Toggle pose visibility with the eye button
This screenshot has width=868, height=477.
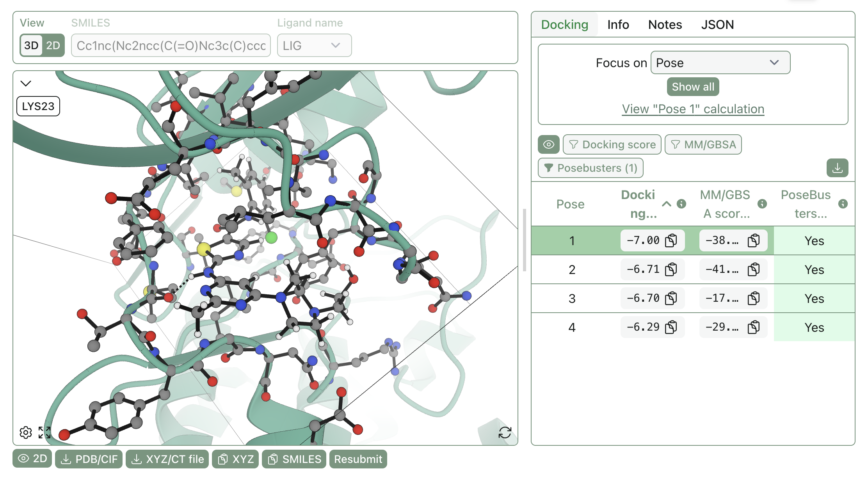pos(549,144)
